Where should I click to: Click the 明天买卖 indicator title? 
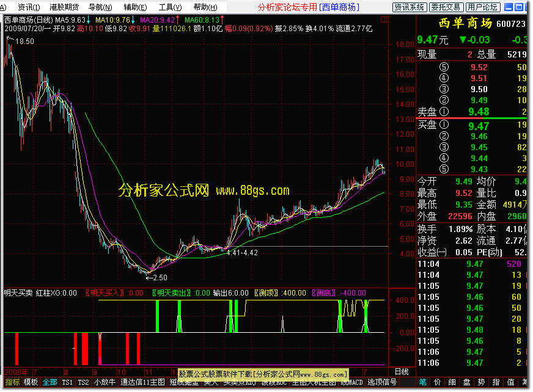[18, 293]
